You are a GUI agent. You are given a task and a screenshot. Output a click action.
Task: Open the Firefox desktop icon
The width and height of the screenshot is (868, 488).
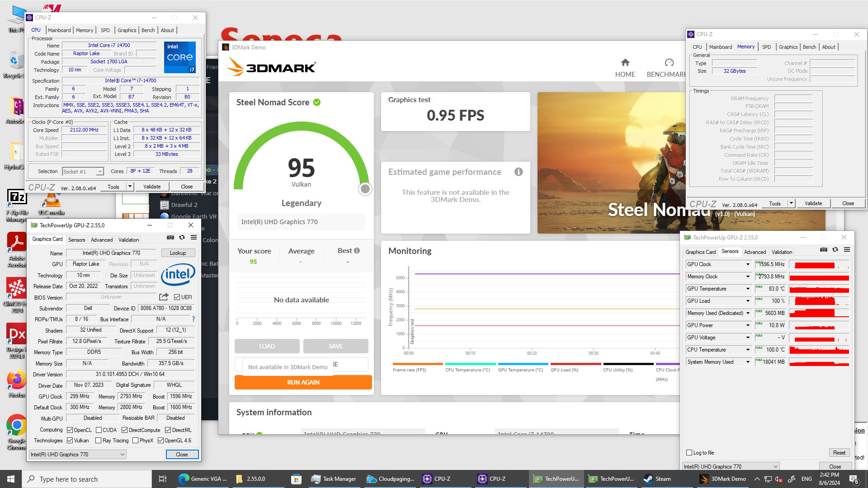coord(17,384)
